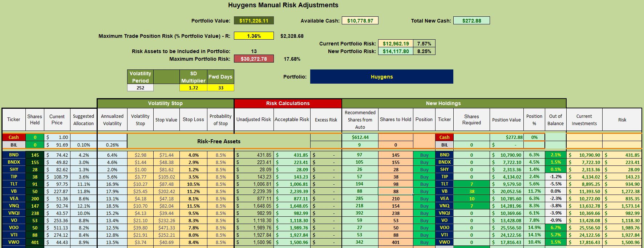644x248 pixels.
Task: Click the Probability of Stop column header
Action: coord(220,120)
